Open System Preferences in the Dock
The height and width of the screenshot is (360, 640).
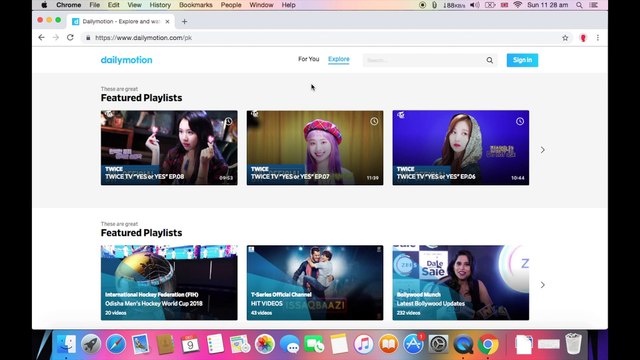pyautogui.click(x=438, y=344)
